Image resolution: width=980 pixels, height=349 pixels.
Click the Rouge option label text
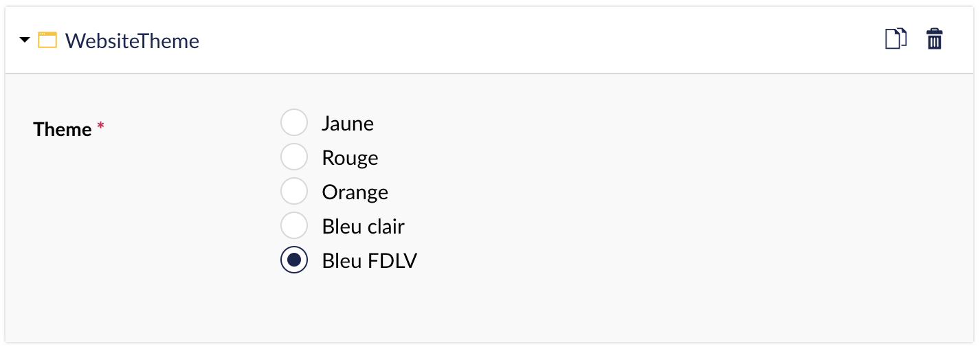[350, 158]
